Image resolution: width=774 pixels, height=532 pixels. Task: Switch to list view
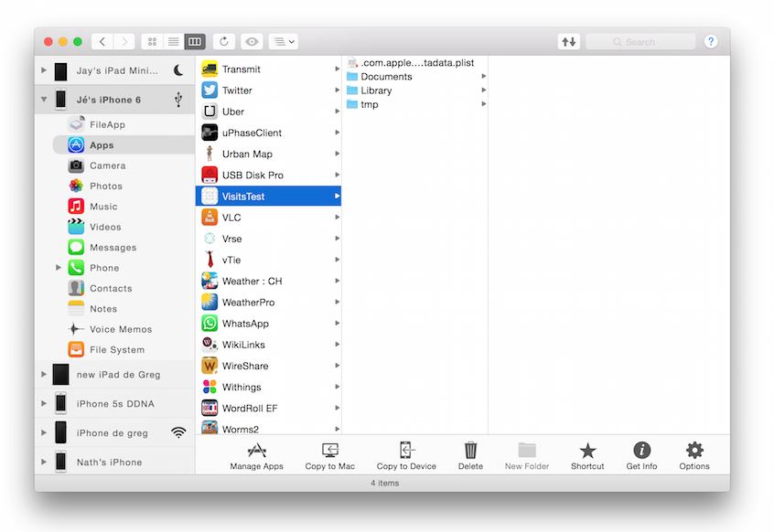click(x=173, y=42)
